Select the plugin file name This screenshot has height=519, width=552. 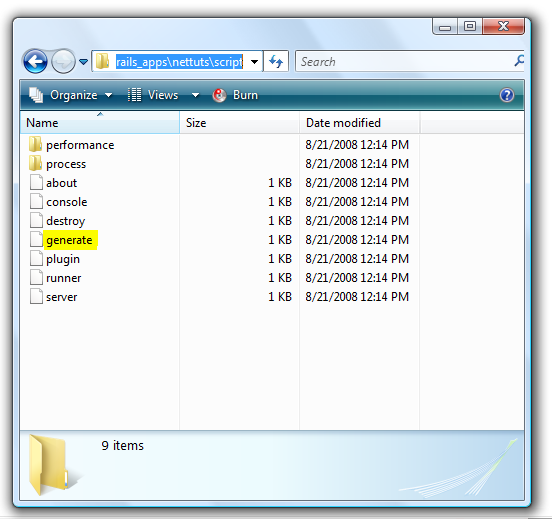pyautogui.click(x=63, y=259)
